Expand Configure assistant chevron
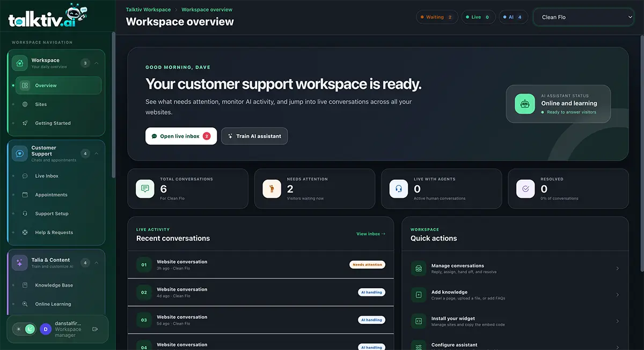The image size is (644, 350). [x=617, y=347]
